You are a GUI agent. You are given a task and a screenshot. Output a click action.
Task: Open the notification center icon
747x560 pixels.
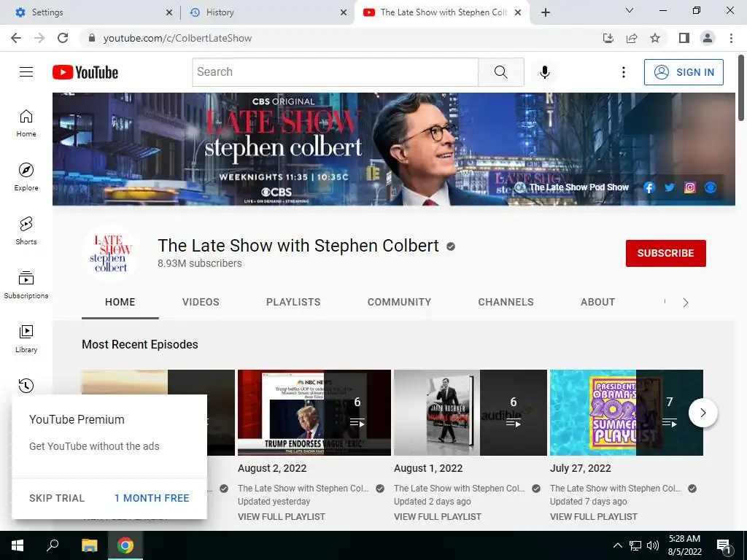coord(724,545)
